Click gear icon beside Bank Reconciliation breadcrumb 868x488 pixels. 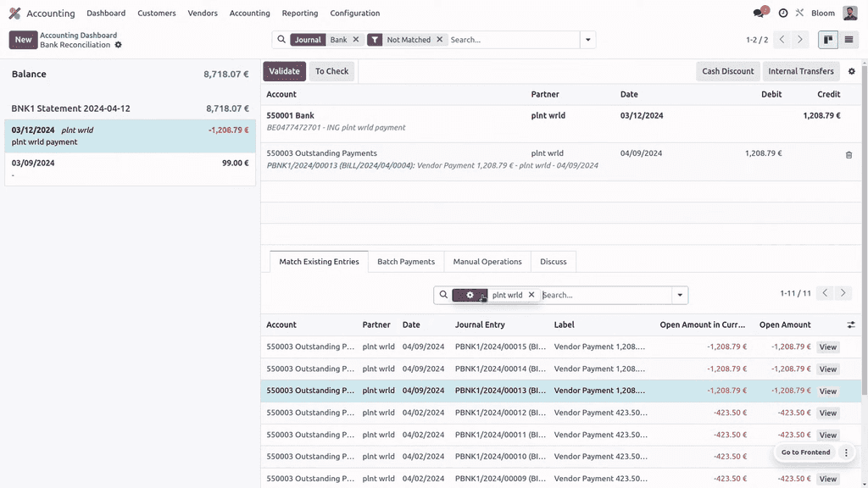pyautogui.click(x=119, y=45)
